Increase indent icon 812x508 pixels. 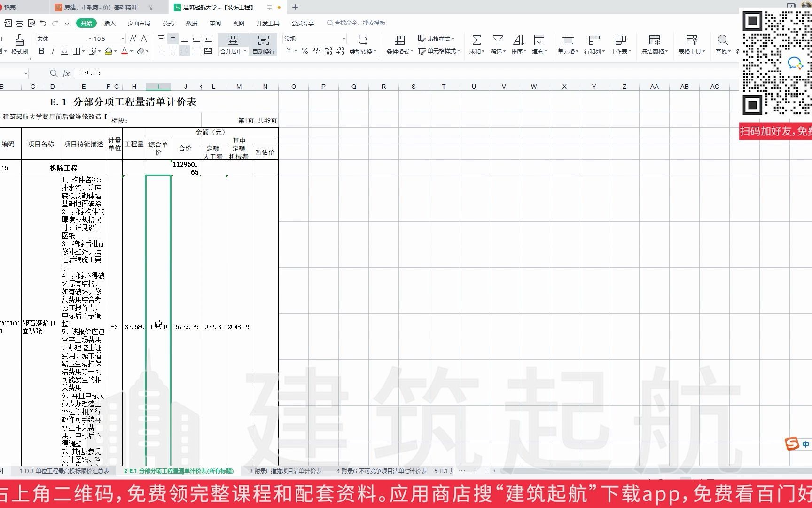pos(208,39)
